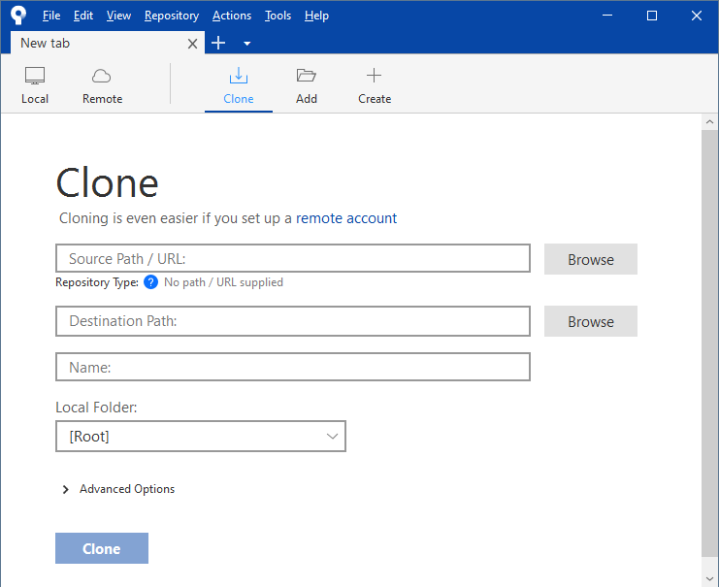Follow the remote account link
The width and height of the screenshot is (719, 588).
pos(346,218)
